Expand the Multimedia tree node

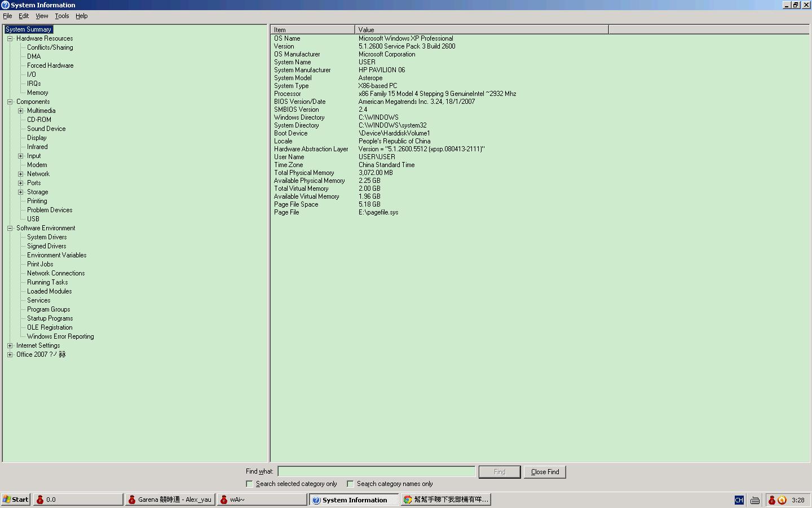click(20, 111)
